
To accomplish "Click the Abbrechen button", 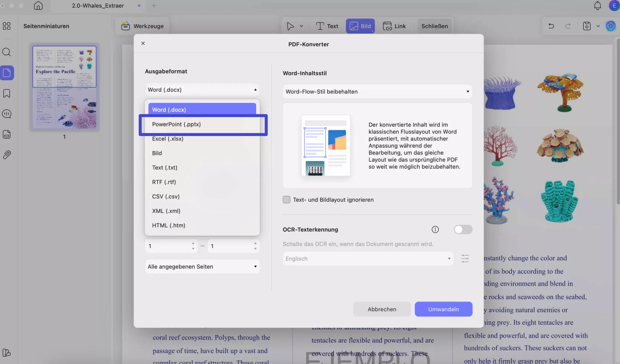I will [x=382, y=309].
